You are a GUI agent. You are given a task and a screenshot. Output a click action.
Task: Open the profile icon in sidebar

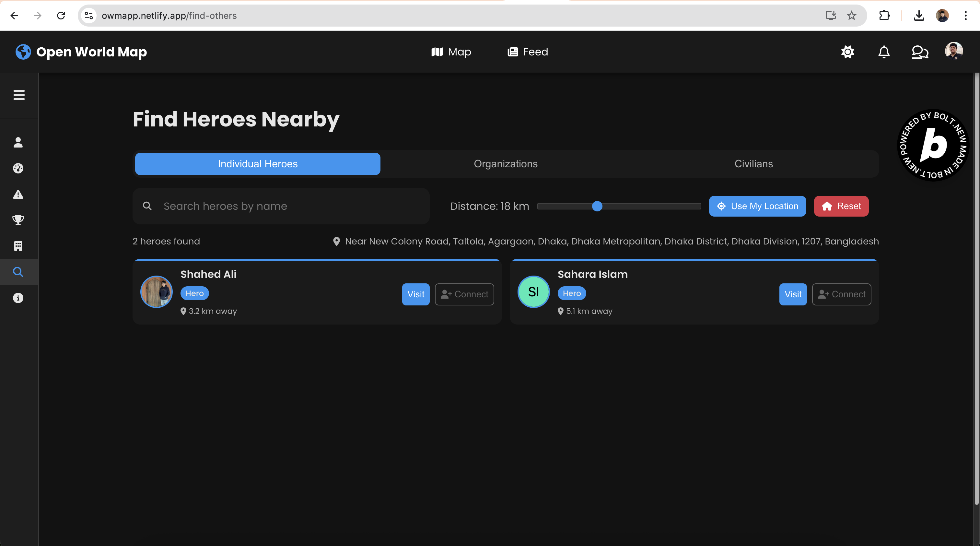pos(18,142)
